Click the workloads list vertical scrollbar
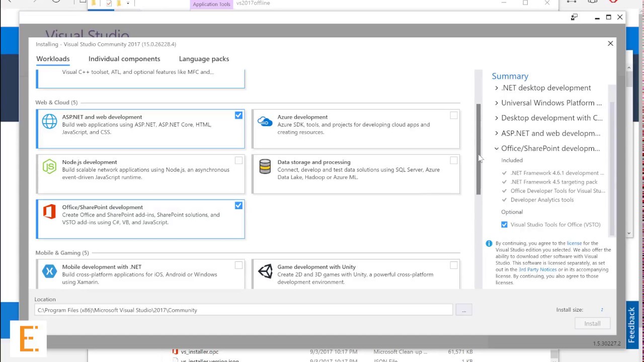 coord(478,149)
